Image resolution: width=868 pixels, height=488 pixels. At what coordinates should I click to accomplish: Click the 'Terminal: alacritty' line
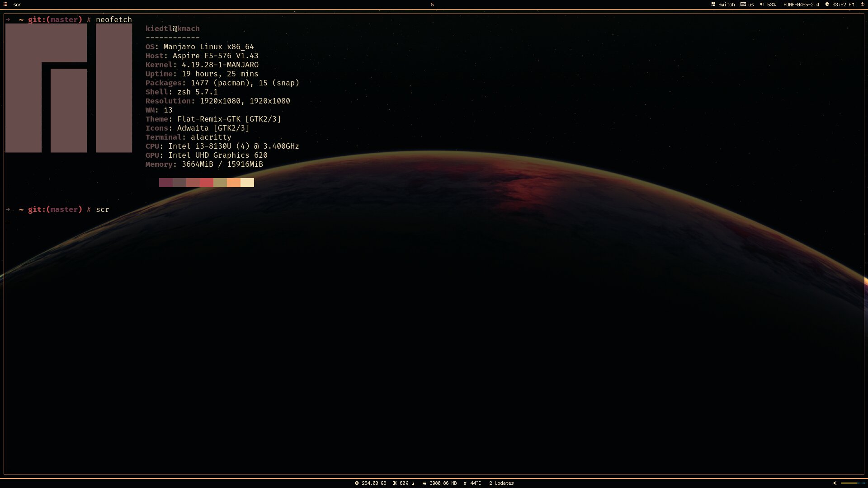point(189,137)
